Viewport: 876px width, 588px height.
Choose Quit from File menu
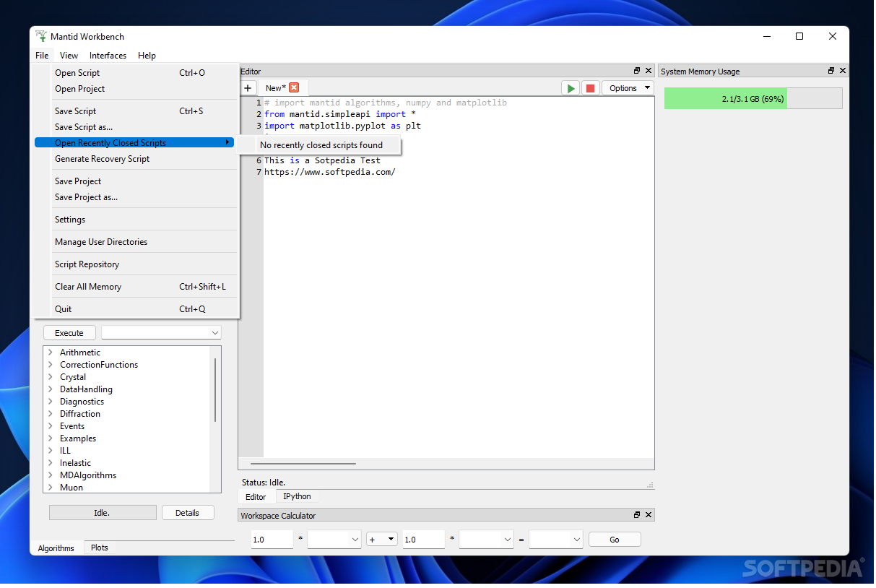pos(134,309)
